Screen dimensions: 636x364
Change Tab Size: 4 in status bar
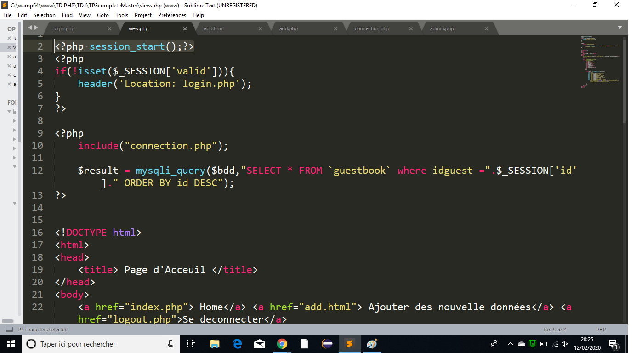tap(555, 330)
